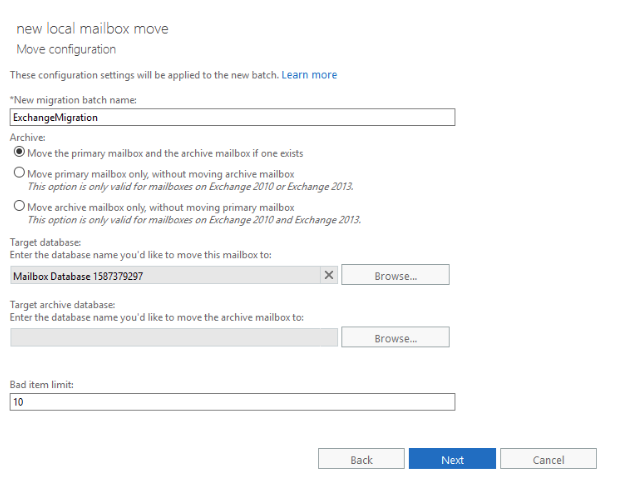Click the 'Bad item limit:' label

[42, 384]
